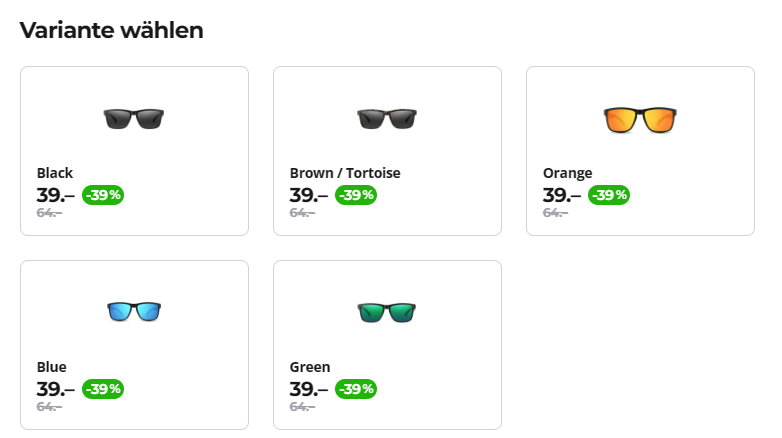Click the blue lens sunglasses image

pos(134,313)
